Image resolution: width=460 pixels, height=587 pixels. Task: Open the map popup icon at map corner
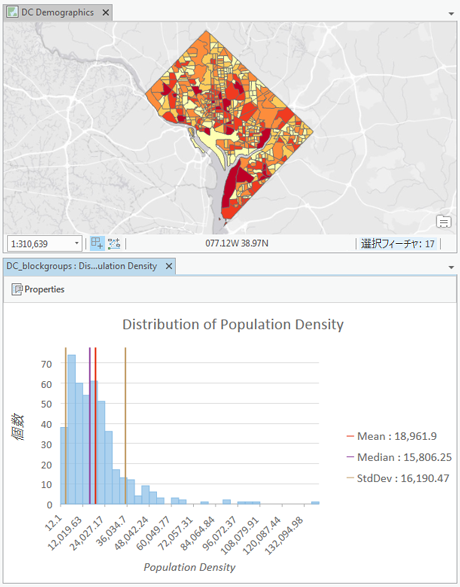444,222
